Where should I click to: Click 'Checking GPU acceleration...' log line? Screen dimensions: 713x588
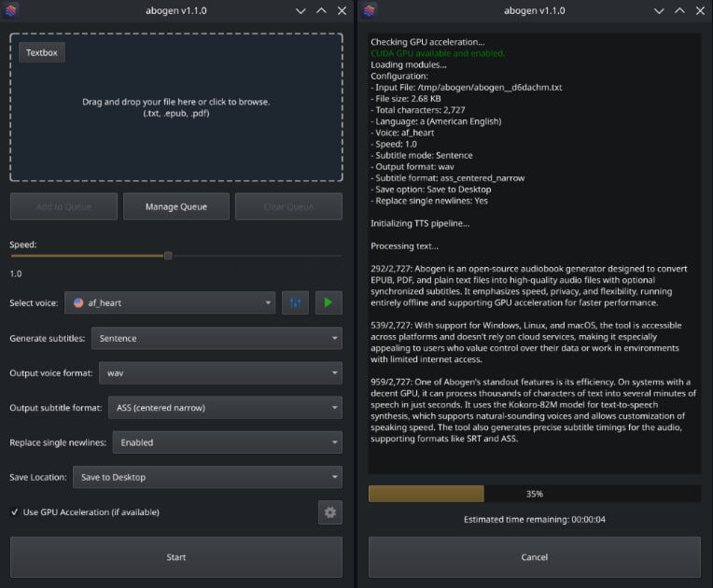(427, 42)
